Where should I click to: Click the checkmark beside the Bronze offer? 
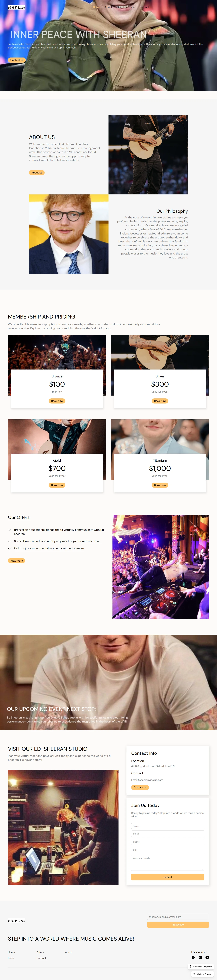10,530
